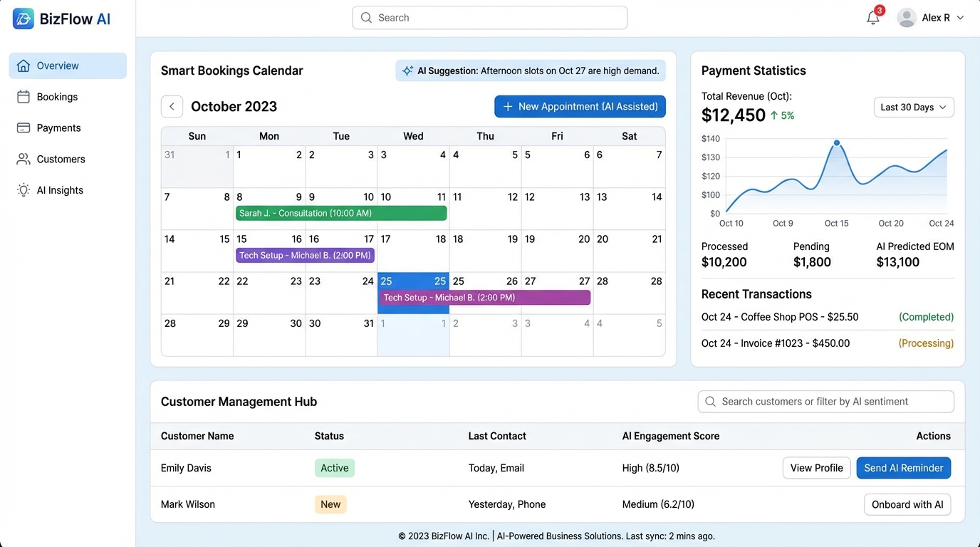This screenshot has width=980, height=547.
Task: Click the BizFlow AI logo icon
Action: (x=23, y=19)
